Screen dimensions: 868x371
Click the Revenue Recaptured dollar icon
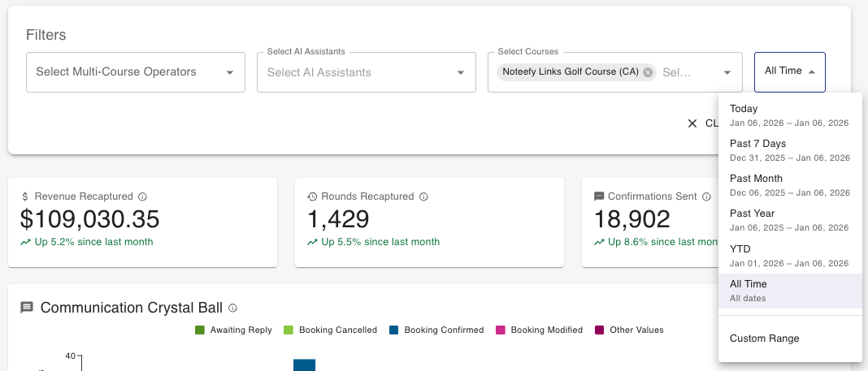click(x=25, y=196)
